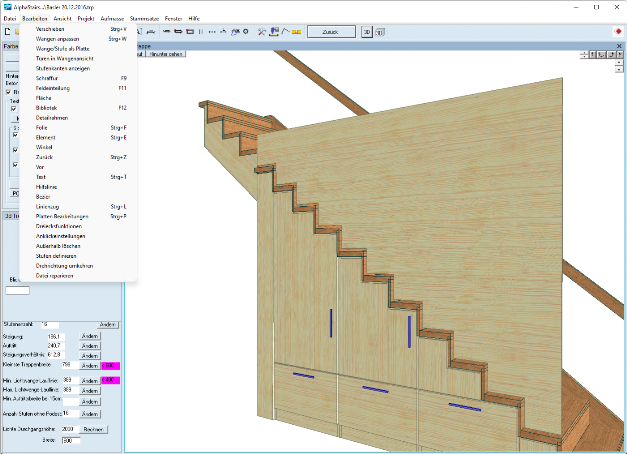Click the small circle icon in the toolbar

[x=246, y=31]
